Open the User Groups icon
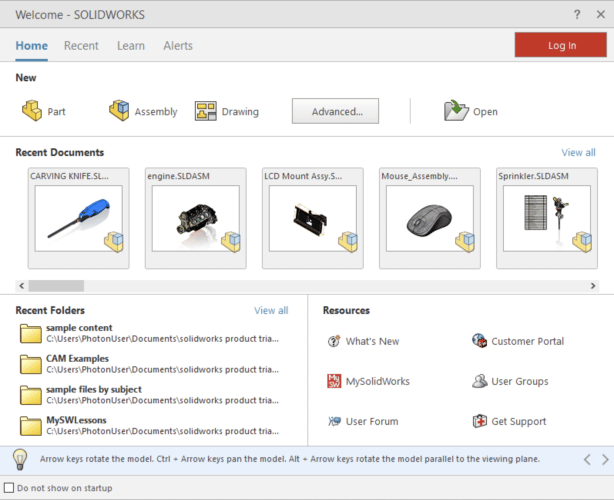Screen dimensions: 614x500 (480, 381)
